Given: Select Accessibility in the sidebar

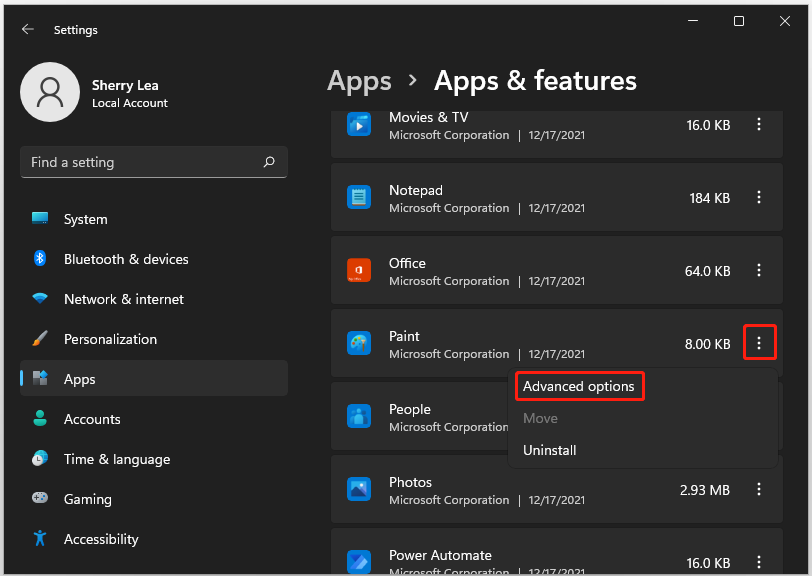Looking at the screenshot, I should pyautogui.click(x=110, y=539).
